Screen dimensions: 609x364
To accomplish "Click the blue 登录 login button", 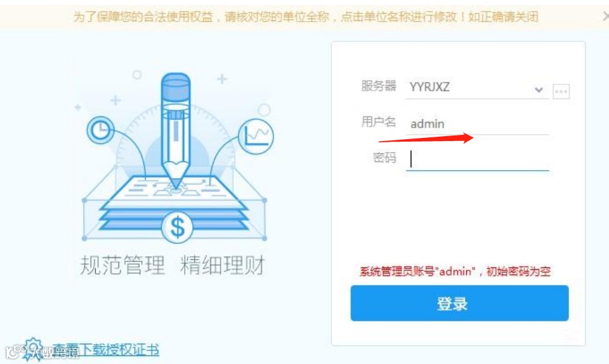I will 459,303.
